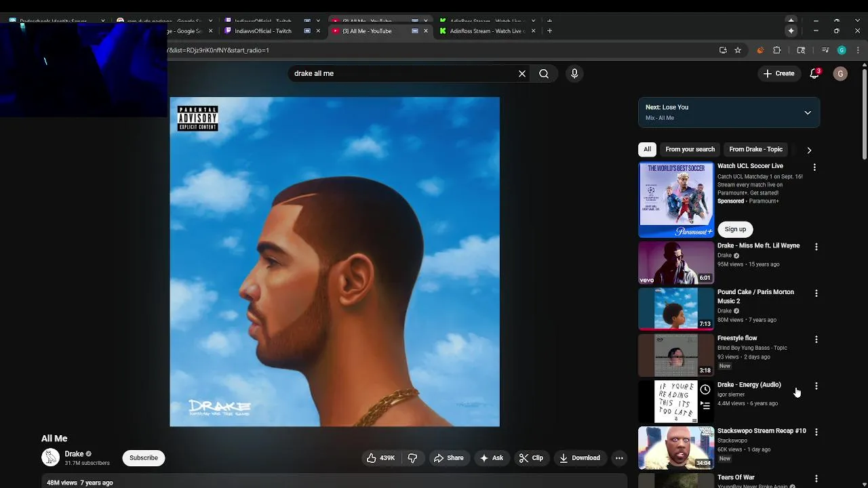Image resolution: width=868 pixels, height=488 pixels.
Task: Dislike the All Me video
Action: [412, 457]
